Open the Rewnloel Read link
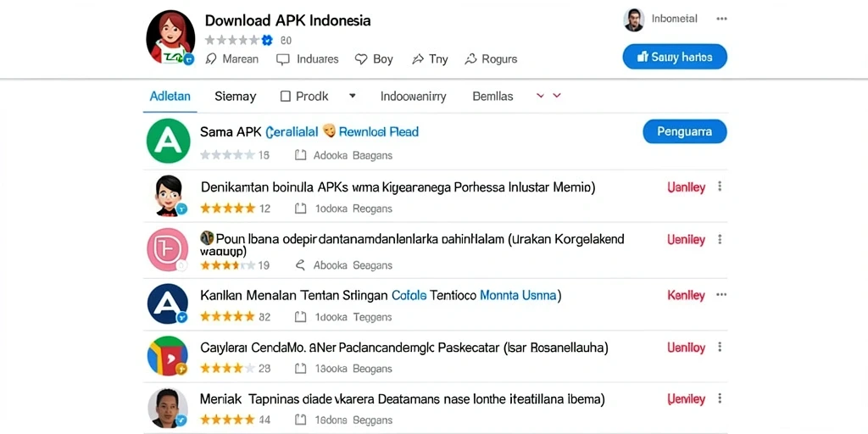This screenshot has width=868, height=434. tap(379, 131)
